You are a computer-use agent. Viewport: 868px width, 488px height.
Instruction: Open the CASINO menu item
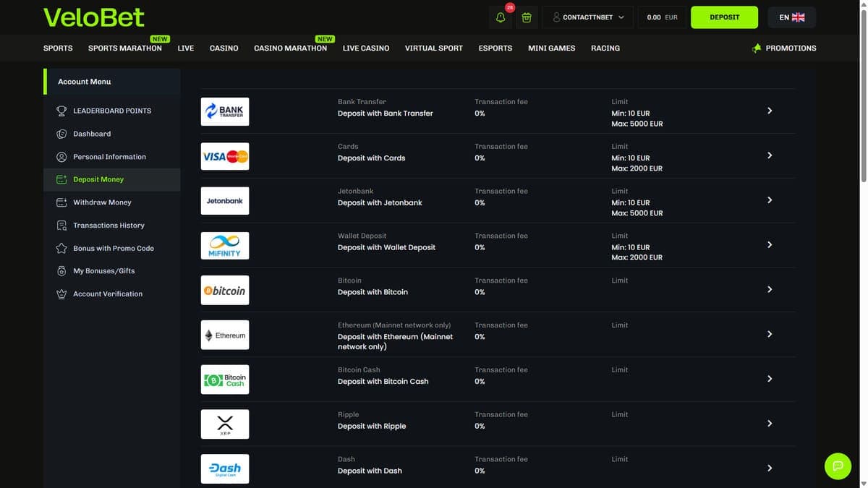tap(224, 48)
